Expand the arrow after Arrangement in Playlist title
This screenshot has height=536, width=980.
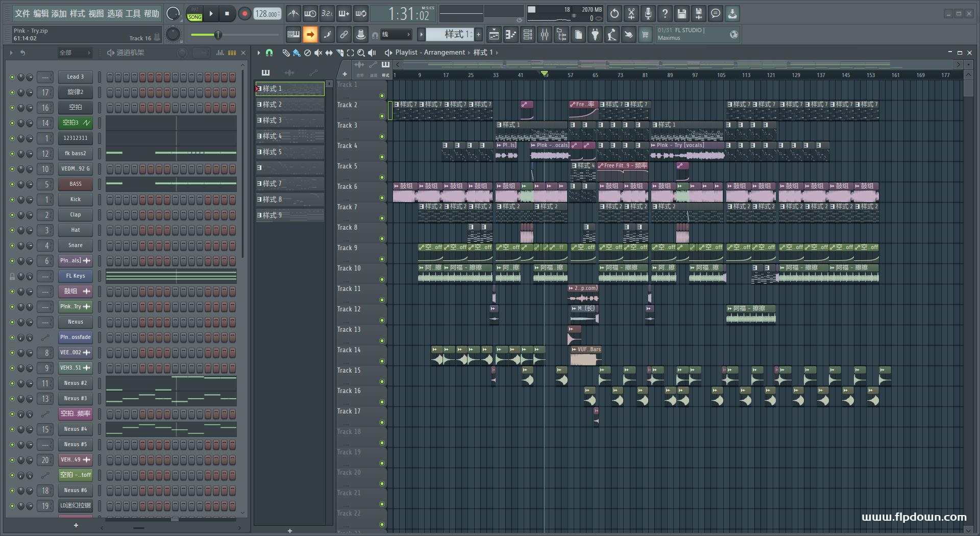coord(469,53)
